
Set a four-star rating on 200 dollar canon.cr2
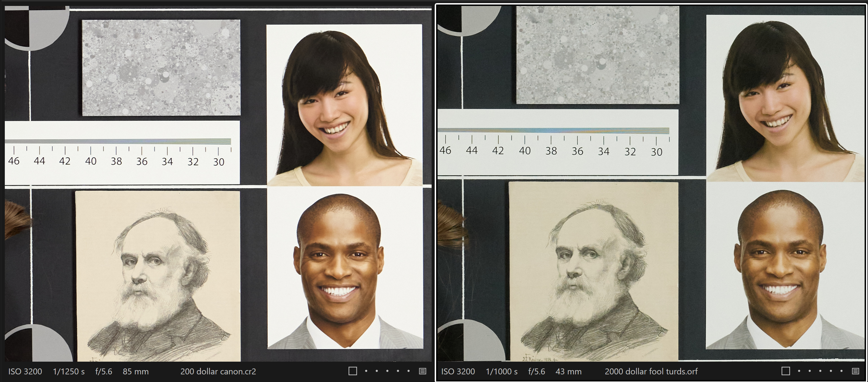coord(398,371)
